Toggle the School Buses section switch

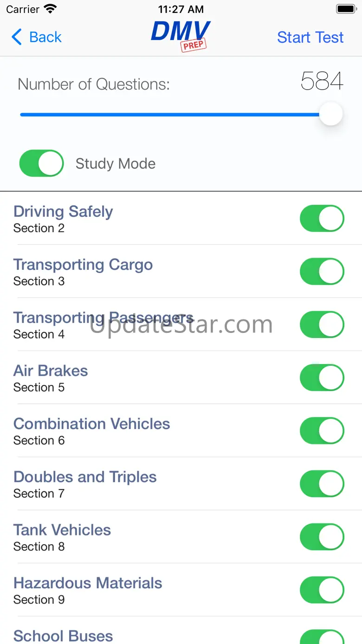pyautogui.click(x=322, y=637)
